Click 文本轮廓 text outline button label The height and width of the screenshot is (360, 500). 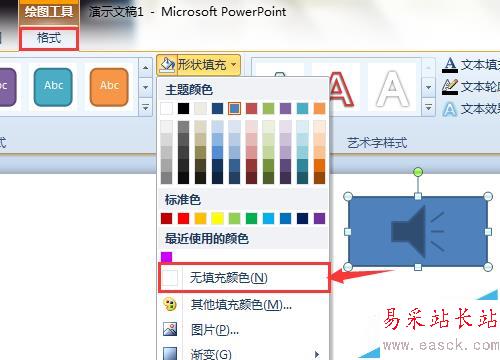tap(480, 87)
